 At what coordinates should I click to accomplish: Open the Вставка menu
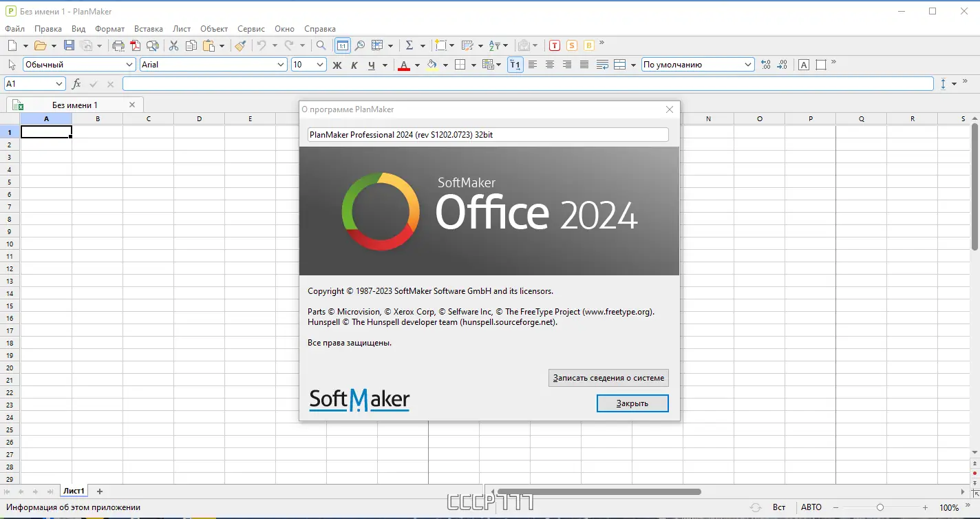pyautogui.click(x=149, y=29)
